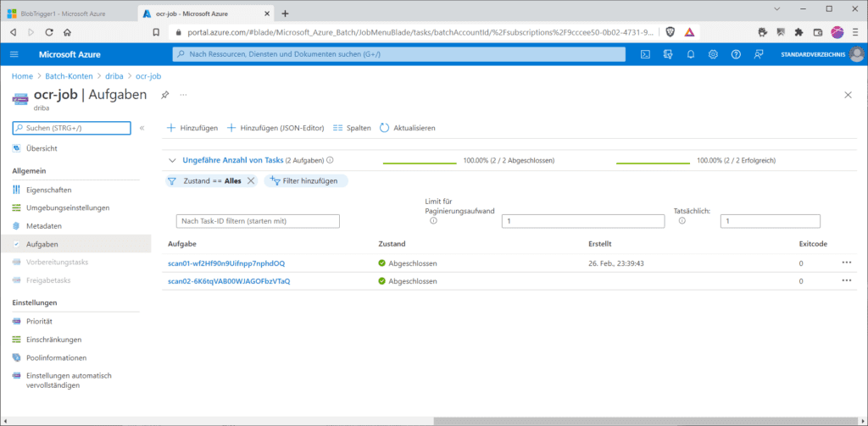The image size is (868, 426).
Task: Open the notifications bell
Action: tap(691, 54)
